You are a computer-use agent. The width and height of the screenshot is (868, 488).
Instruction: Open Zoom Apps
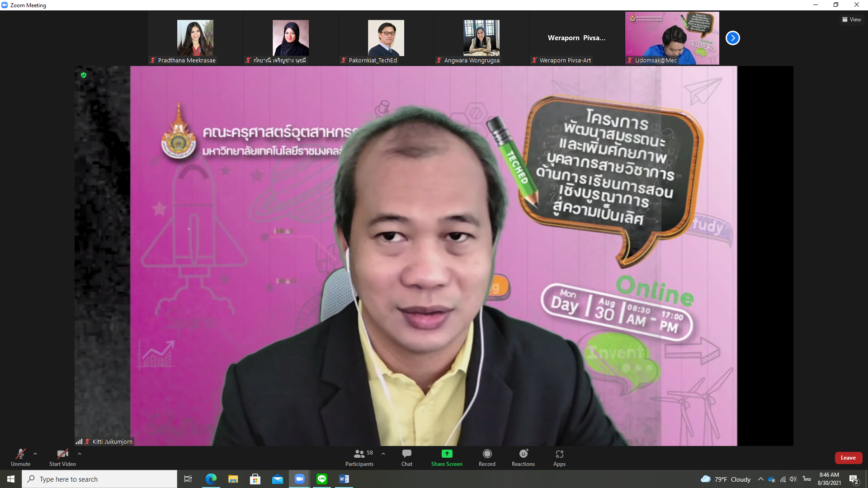(x=559, y=457)
